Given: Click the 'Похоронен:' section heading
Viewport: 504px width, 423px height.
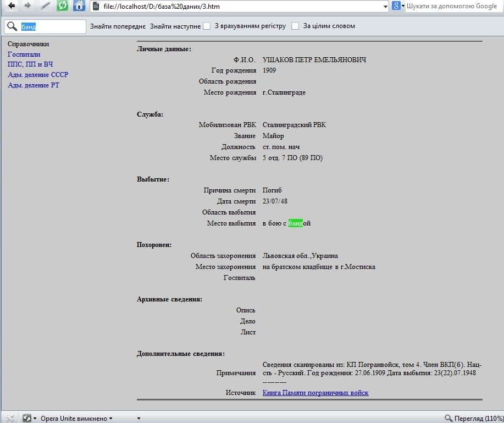Looking at the screenshot, I should coord(154,244).
